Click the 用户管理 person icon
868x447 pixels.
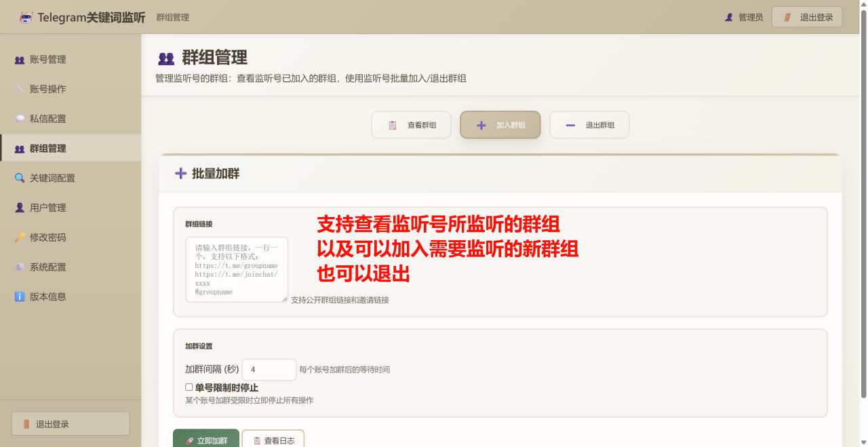pyautogui.click(x=20, y=208)
